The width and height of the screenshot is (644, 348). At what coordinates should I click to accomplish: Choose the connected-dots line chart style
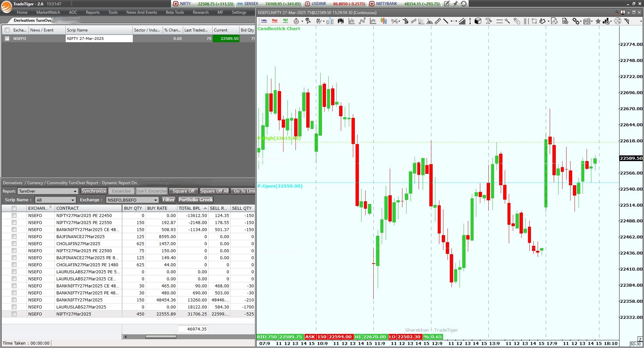point(362,21)
